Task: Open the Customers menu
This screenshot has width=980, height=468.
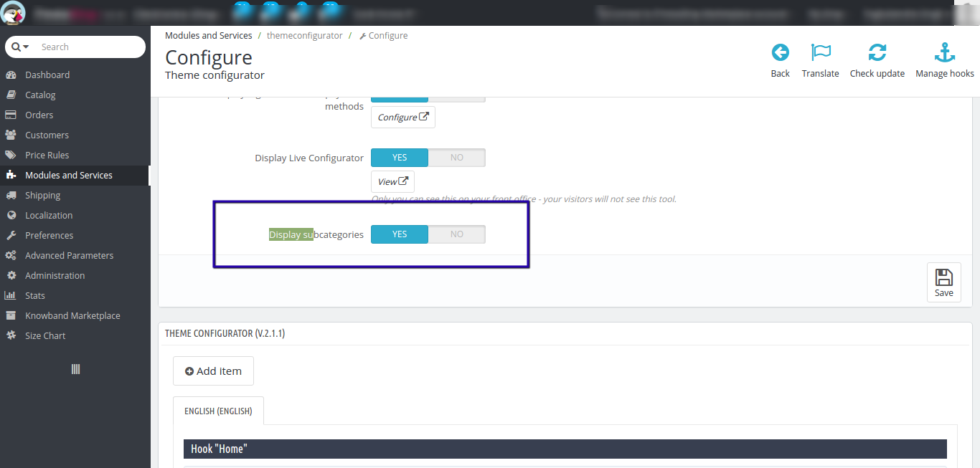Action: point(47,135)
